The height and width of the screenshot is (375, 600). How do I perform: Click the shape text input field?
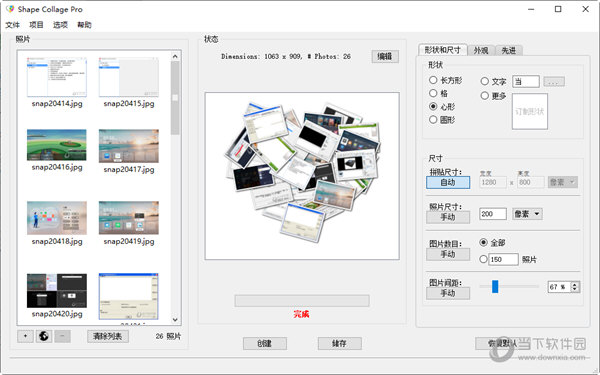[x=526, y=82]
